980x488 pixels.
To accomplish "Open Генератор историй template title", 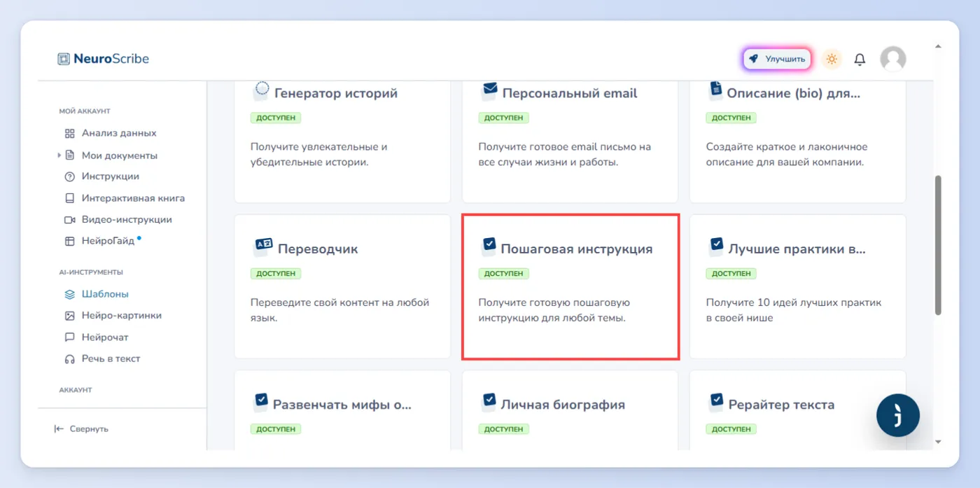I will [x=336, y=93].
